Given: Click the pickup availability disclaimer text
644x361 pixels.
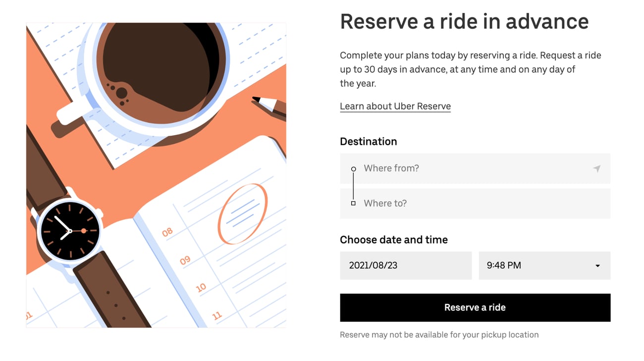Looking at the screenshot, I should pyautogui.click(x=439, y=335).
